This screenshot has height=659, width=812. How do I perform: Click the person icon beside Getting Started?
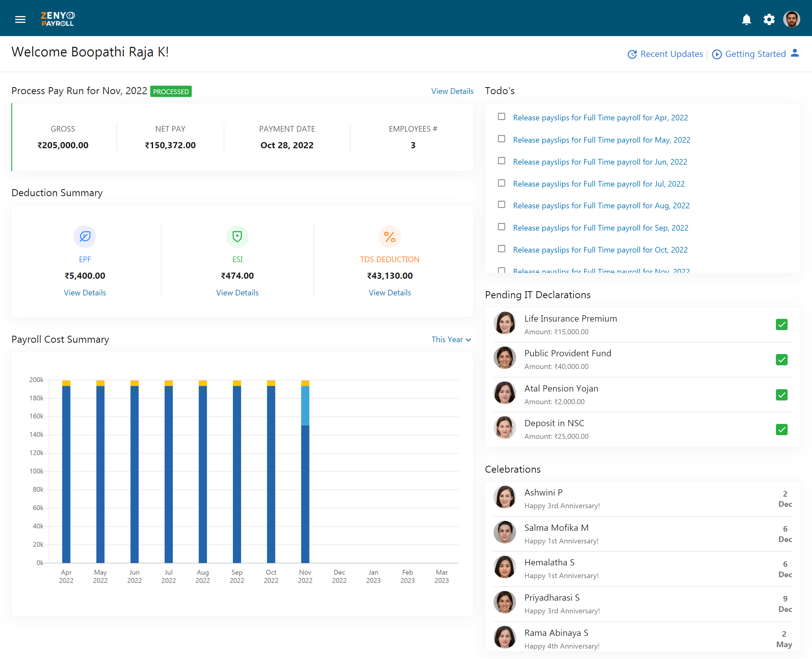tap(795, 53)
